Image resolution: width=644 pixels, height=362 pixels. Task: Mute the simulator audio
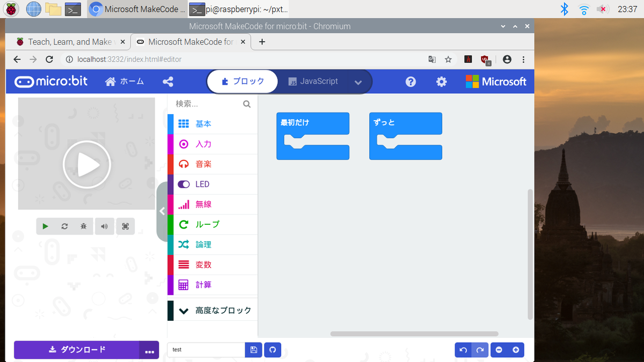(x=104, y=226)
